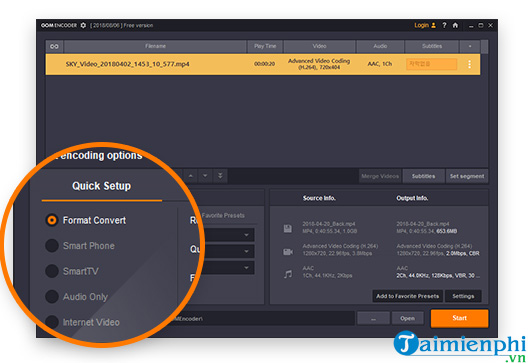This screenshot has height=363, width=528.
Task: Open help with the question mark icon
Action: [x=444, y=25]
